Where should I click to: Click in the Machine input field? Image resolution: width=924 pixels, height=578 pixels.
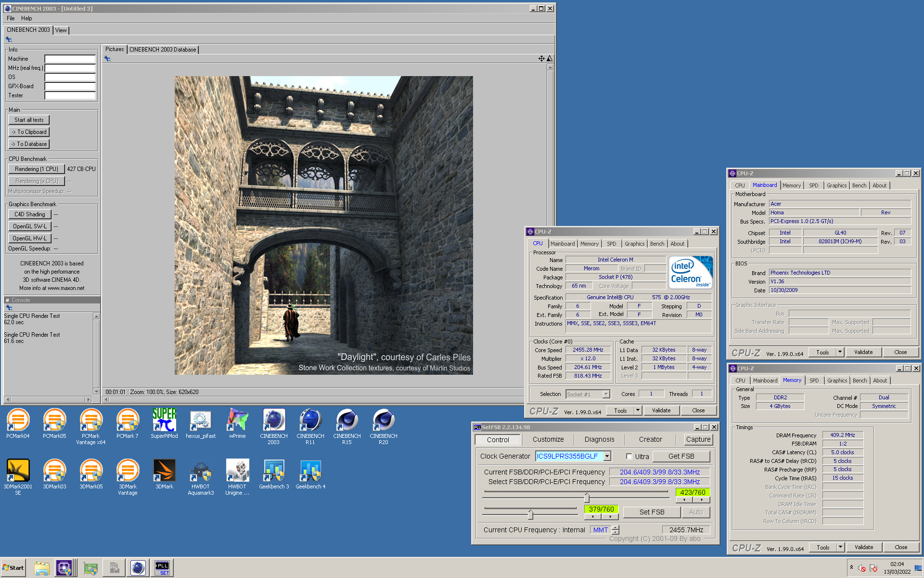click(70, 59)
